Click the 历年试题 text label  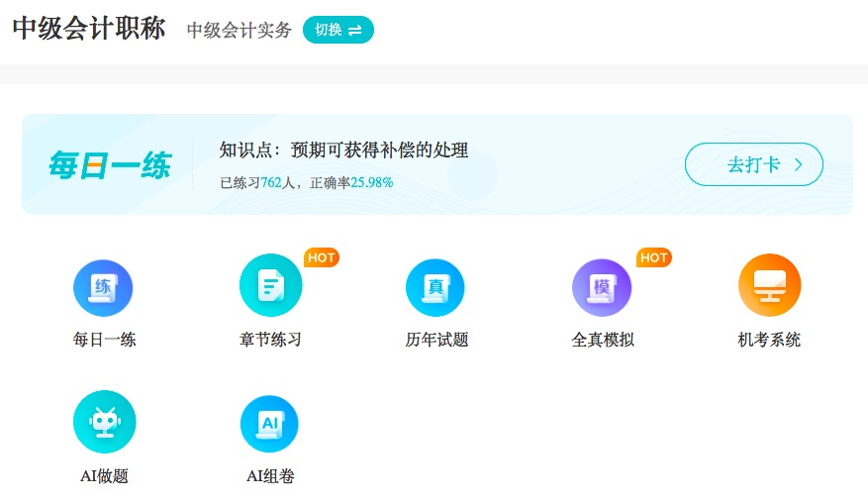click(x=436, y=340)
